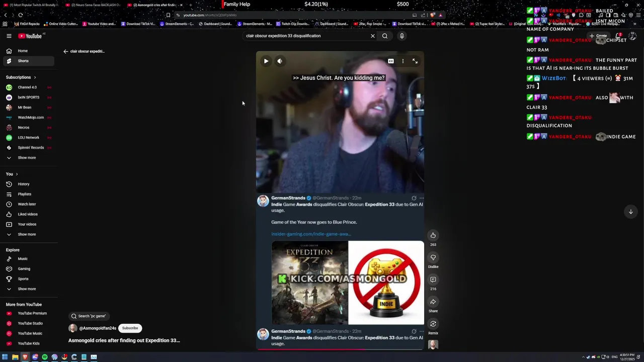Start voice search with microphone

tap(401, 36)
